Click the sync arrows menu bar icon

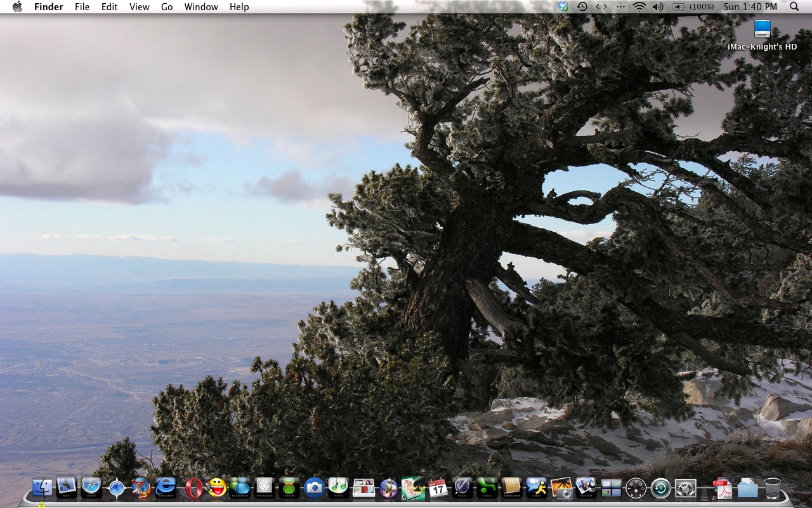(x=601, y=6)
